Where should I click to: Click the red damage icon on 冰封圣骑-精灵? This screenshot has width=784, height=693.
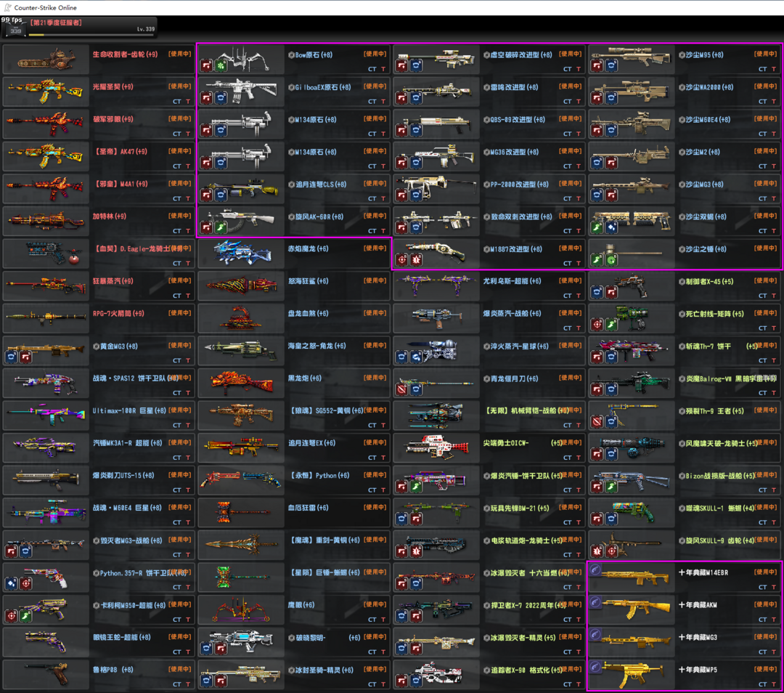click(x=221, y=681)
